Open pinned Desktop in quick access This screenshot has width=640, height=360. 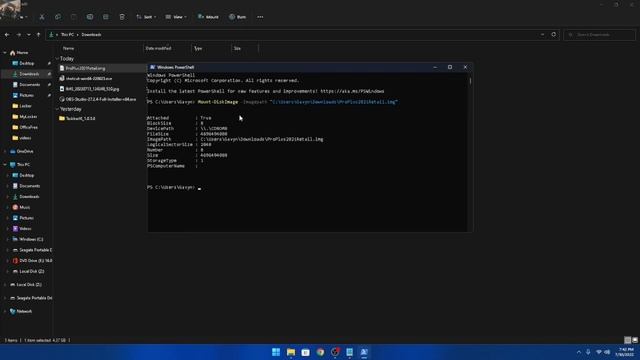[27, 63]
